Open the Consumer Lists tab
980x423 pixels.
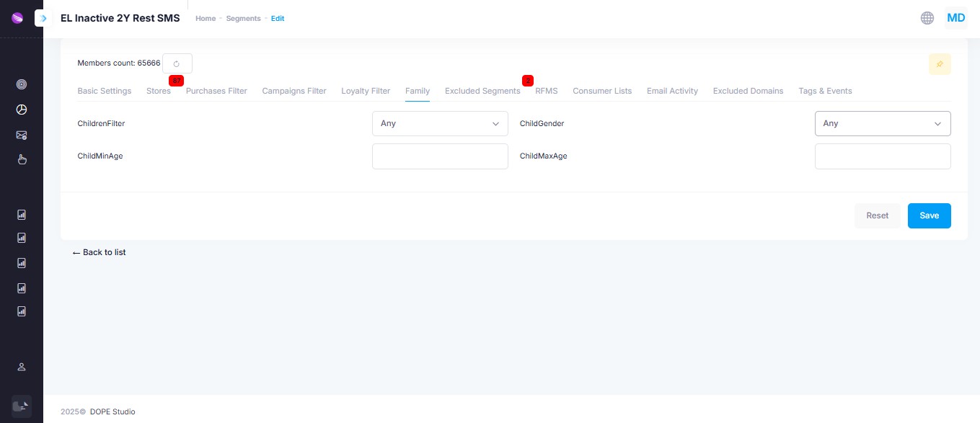pyautogui.click(x=602, y=91)
